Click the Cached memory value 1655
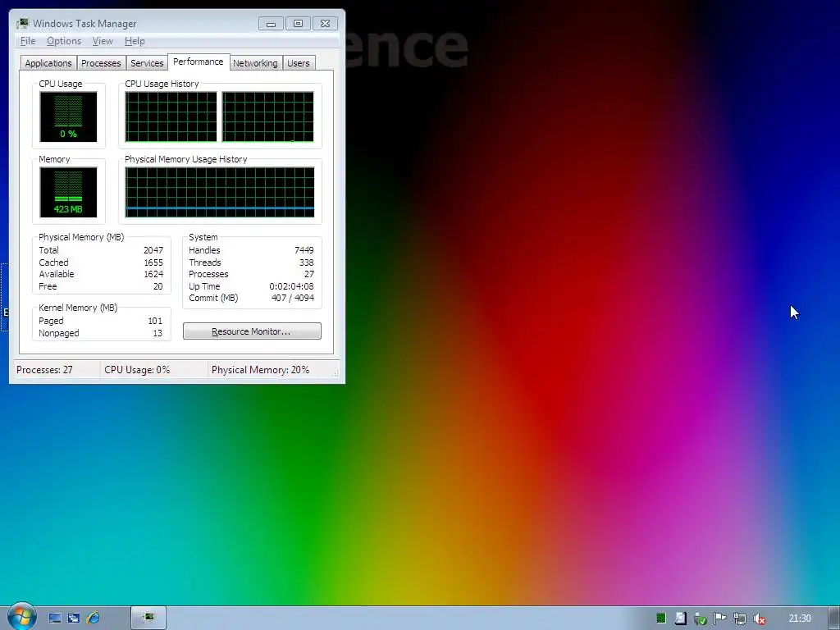 [x=153, y=262]
